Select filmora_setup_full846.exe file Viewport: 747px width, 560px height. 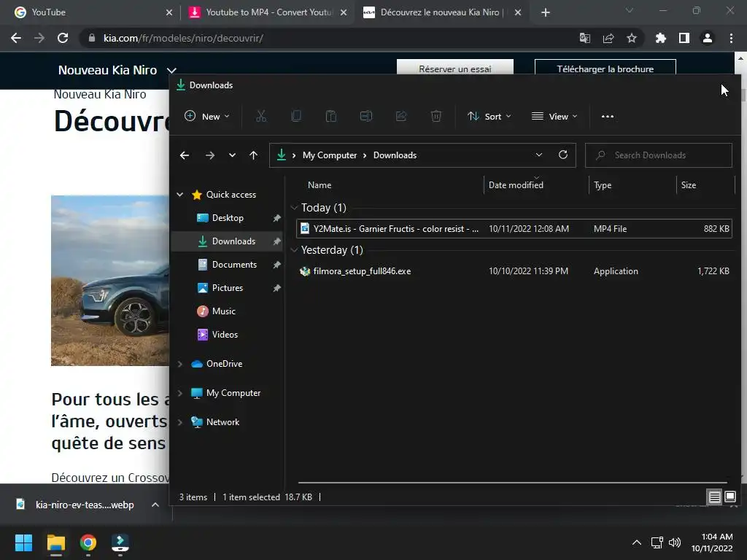pyautogui.click(x=514, y=271)
